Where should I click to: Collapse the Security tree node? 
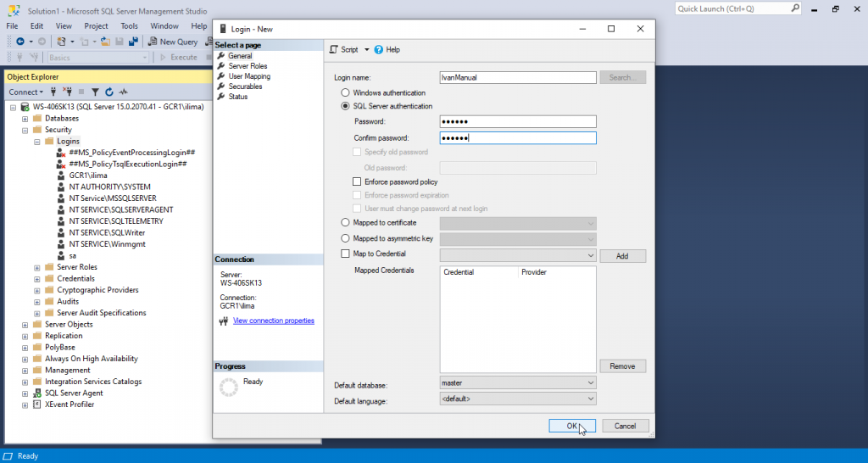pos(25,130)
